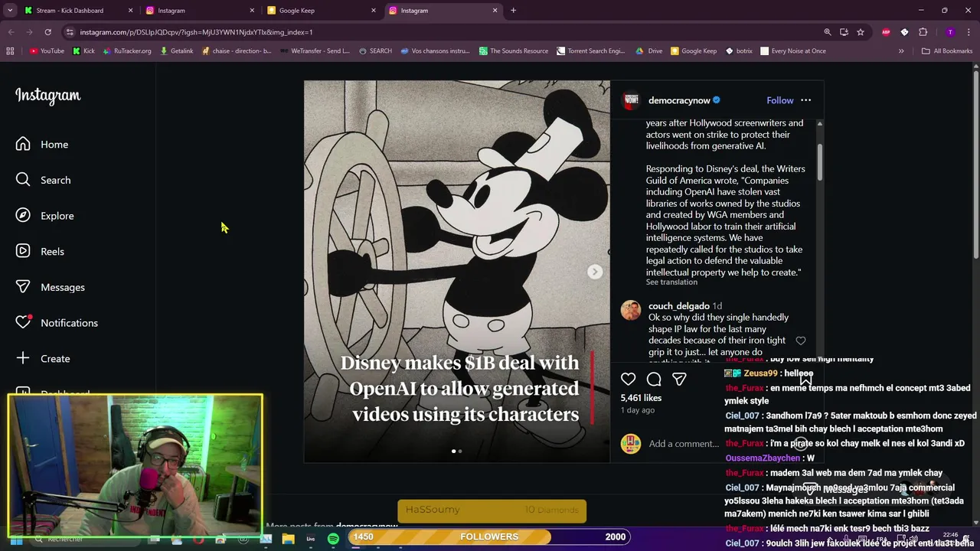Like the post with the heart icon

click(x=628, y=379)
